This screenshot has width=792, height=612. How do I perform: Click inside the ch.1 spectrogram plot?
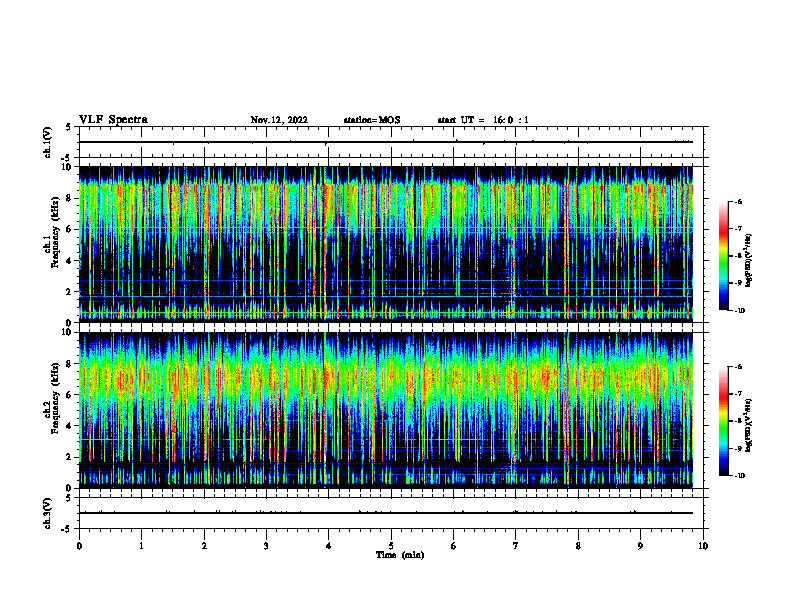[x=391, y=244]
